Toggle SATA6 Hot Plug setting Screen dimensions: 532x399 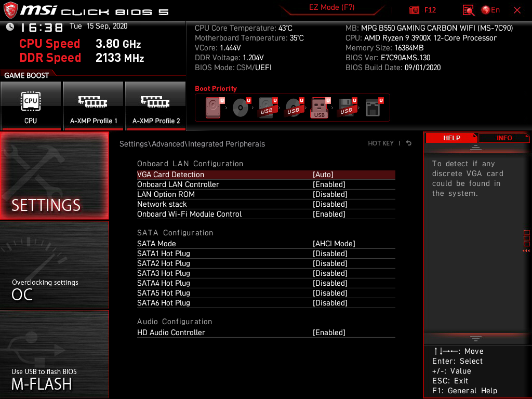pos(266,303)
